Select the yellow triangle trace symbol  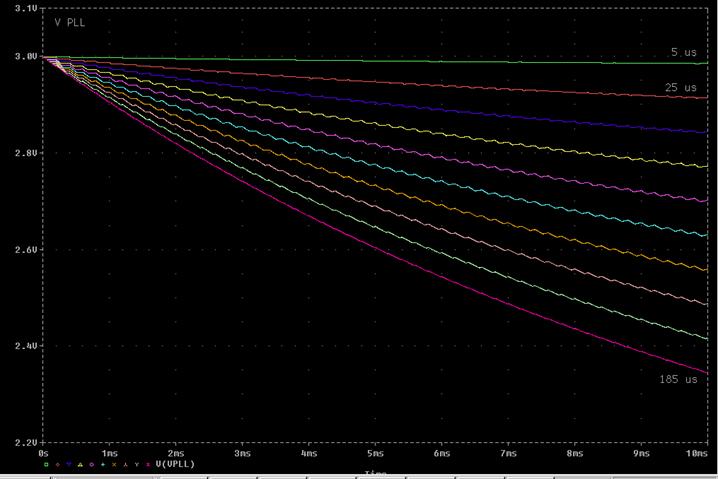point(80,464)
